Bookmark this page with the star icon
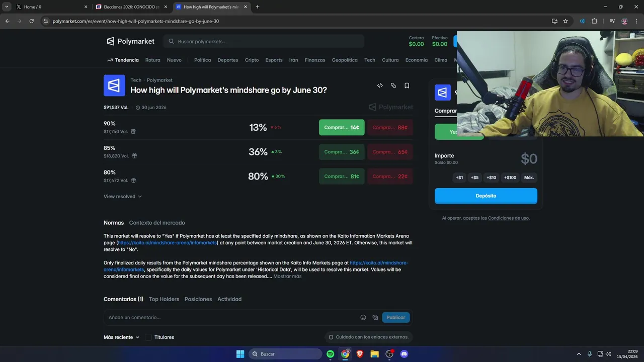Screen dimensions: 644x362 click(566, 21)
